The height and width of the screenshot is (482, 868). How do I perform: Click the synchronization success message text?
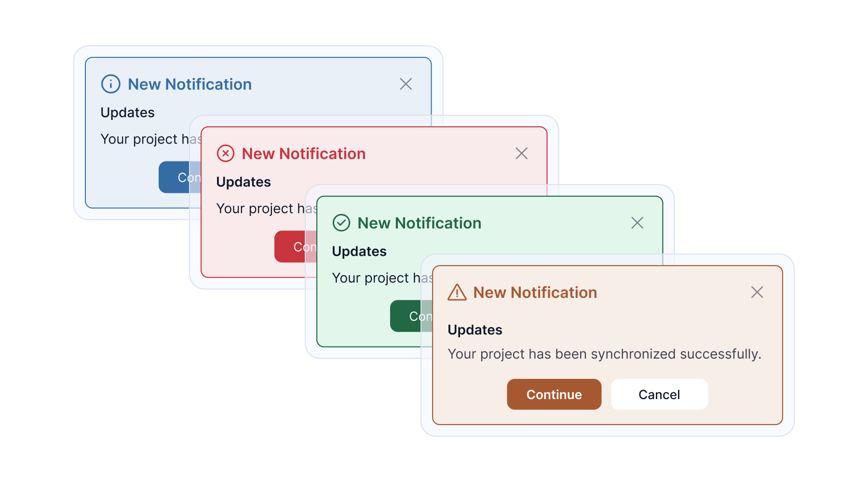(605, 354)
